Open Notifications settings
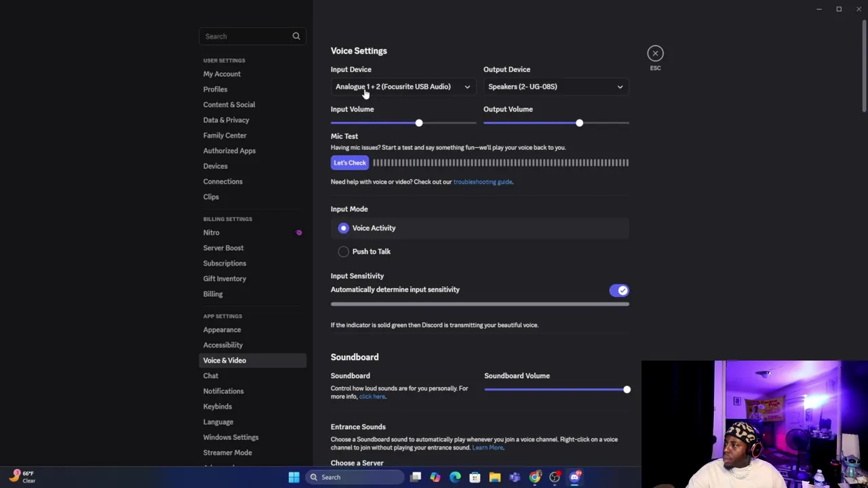The width and height of the screenshot is (868, 488). click(223, 391)
